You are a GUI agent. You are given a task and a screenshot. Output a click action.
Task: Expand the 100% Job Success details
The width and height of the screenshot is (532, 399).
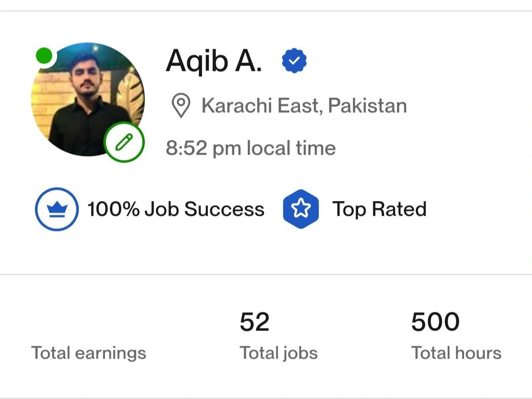175,209
